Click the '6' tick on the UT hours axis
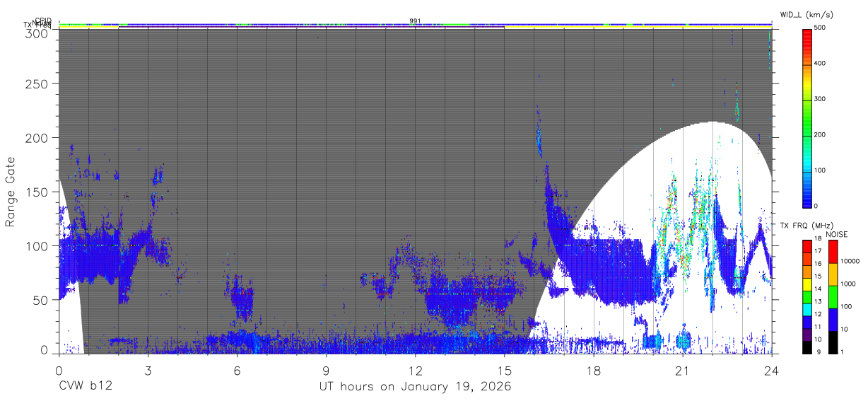 (237, 370)
